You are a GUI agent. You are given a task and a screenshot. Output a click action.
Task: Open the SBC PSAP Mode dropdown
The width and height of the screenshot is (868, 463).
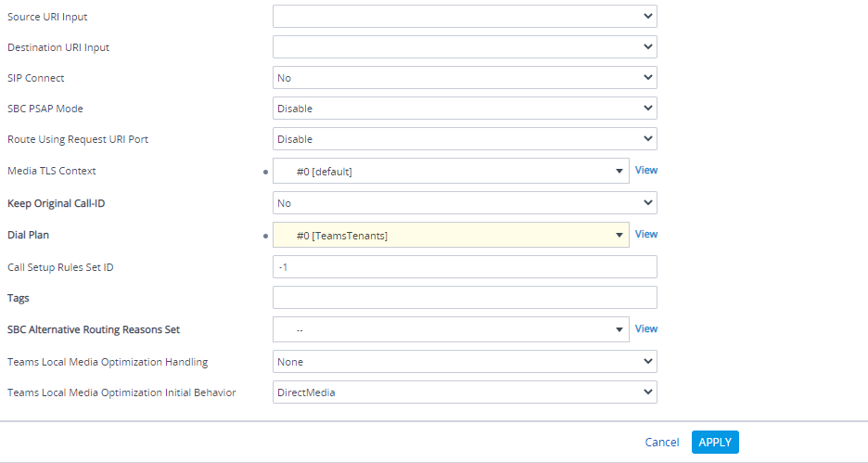tap(465, 108)
